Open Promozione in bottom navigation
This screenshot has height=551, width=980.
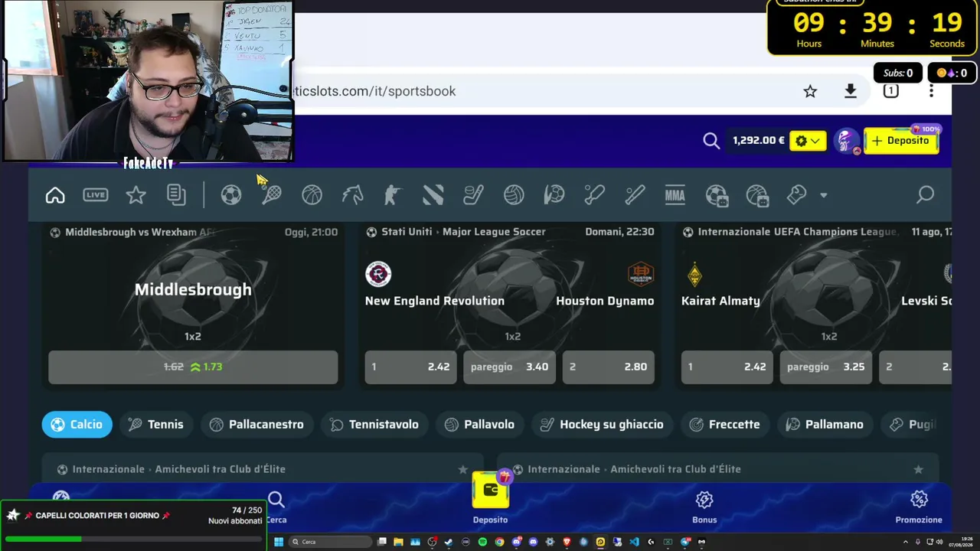pos(919,507)
